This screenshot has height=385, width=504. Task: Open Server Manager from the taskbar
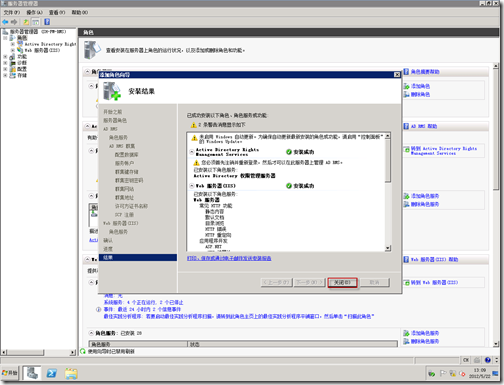tap(32, 373)
